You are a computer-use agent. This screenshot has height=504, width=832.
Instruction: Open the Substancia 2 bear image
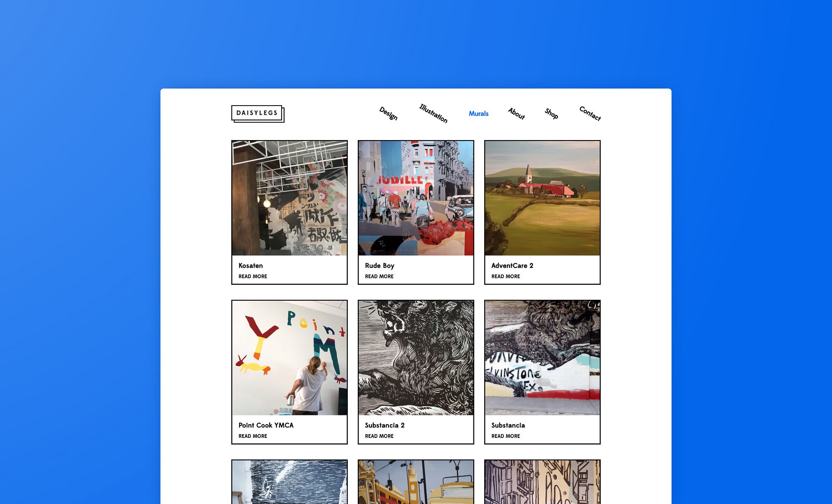[x=416, y=358]
